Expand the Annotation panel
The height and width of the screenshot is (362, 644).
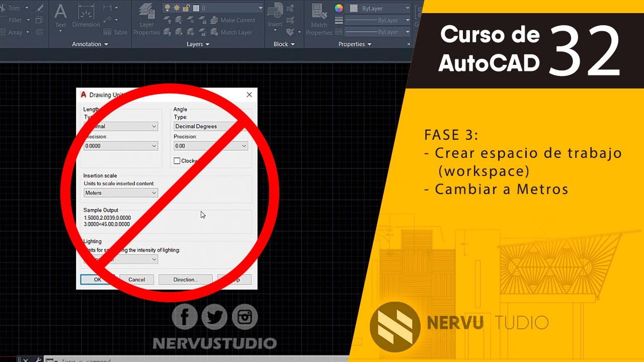coord(90,44)
